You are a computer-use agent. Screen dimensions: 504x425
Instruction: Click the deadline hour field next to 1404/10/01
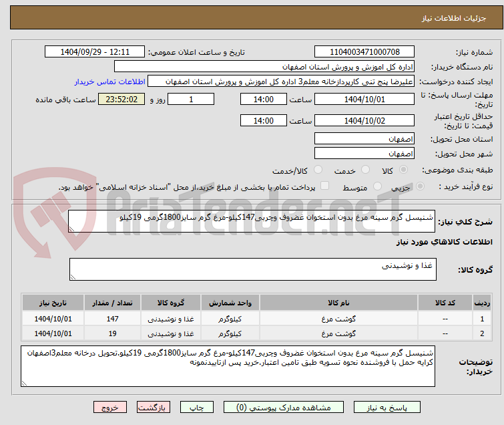(x=264, y=99)
